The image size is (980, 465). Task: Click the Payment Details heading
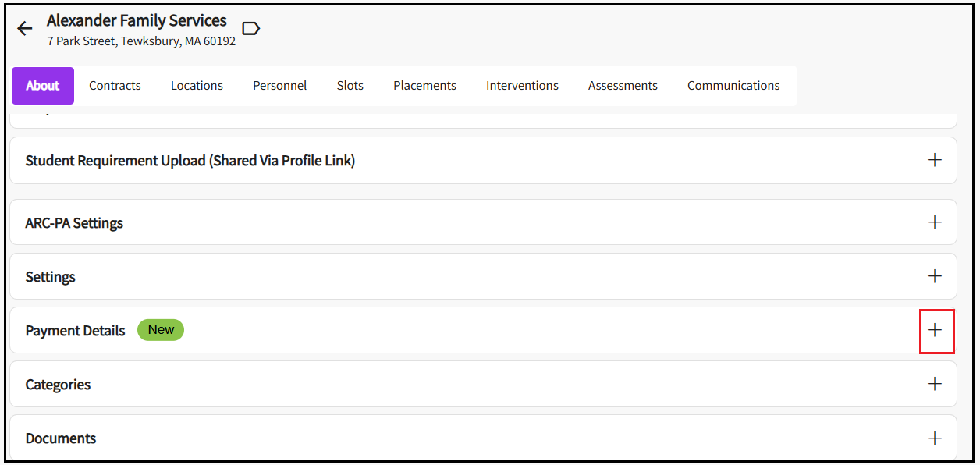pyautogui.click(x=75, y=331)
